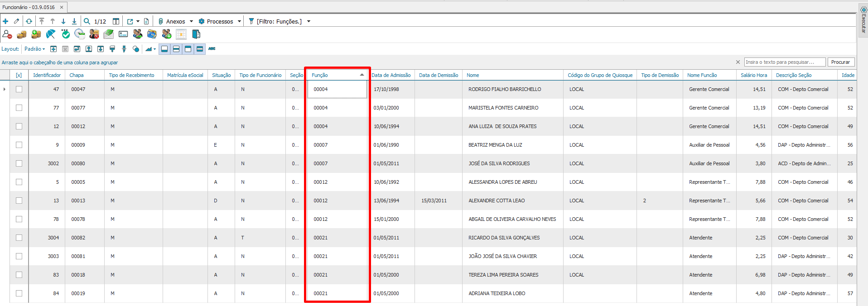Click the gold coins icon
The image size is (868, 306).
(22, 34)
